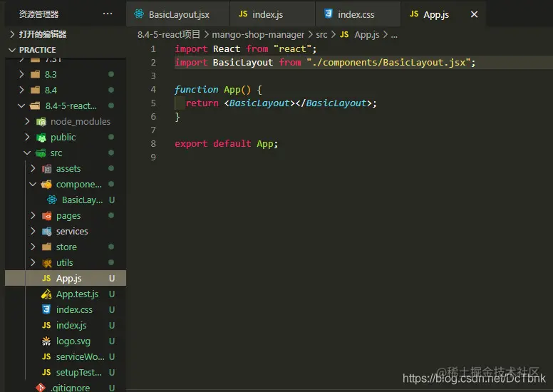The width and height of the screenshot is (553, 392).
Task: Click the open 8.4-5-react folder icon
Action: tap(35, 105)
